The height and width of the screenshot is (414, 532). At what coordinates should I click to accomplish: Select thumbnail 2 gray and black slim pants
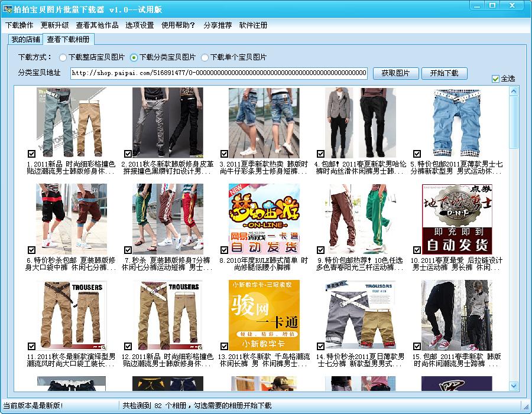coord(168,123)
